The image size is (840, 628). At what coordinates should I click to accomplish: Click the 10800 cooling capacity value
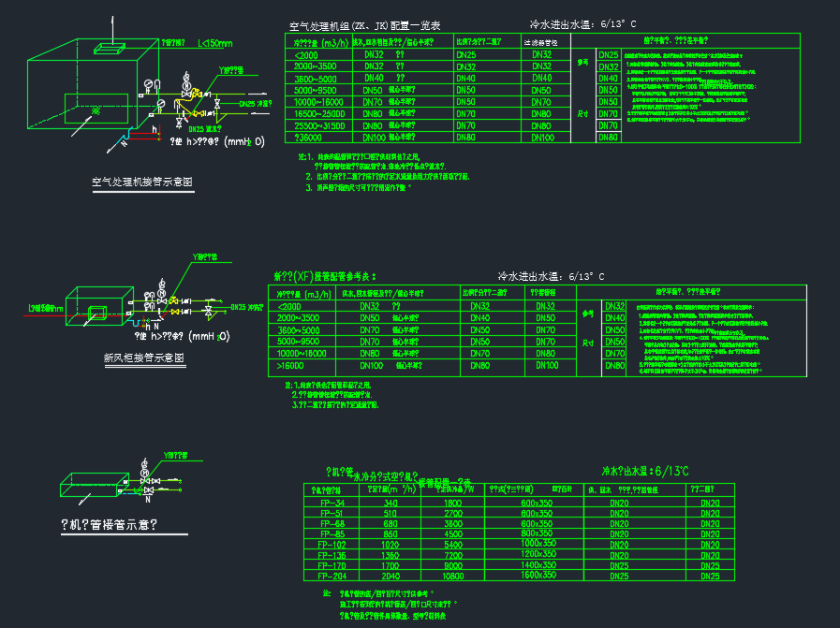point(452,577)
